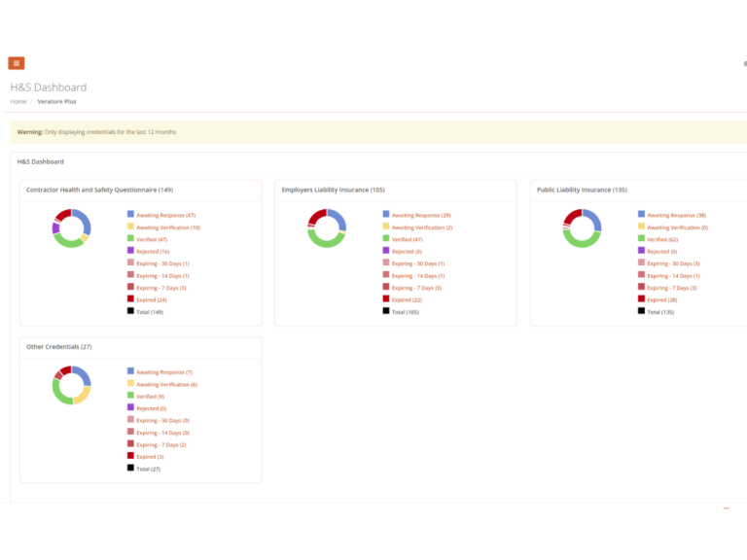The height and width of the screenshot is (560, 747).
Task: Open Awaiting Response (7) link
Action: [164, 372]
